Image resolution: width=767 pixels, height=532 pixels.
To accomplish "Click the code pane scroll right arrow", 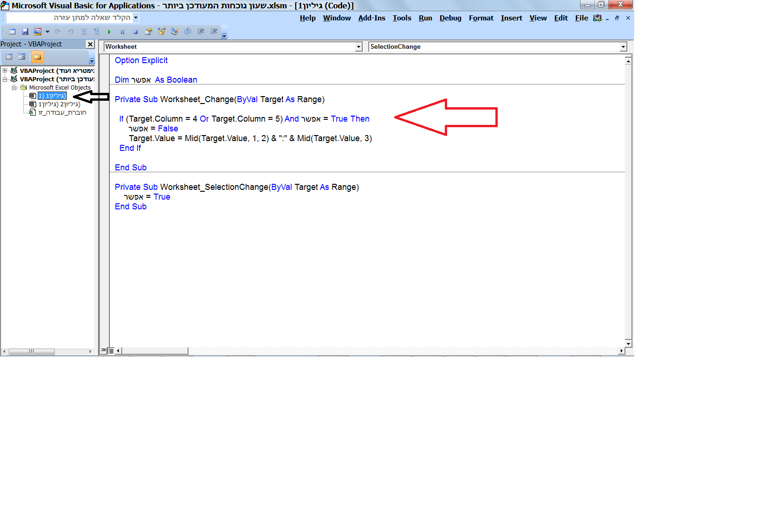I will 622,351.
